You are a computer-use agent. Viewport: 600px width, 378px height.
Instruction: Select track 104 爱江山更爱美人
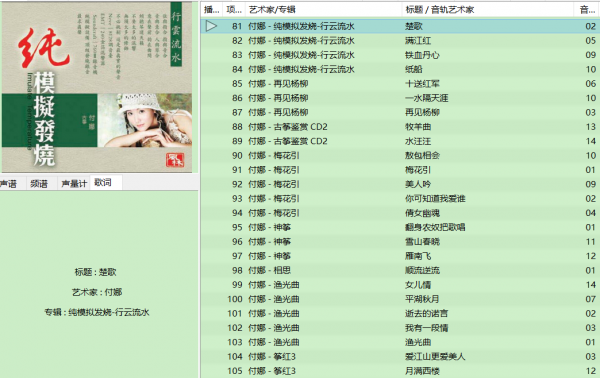coord(400,357)
